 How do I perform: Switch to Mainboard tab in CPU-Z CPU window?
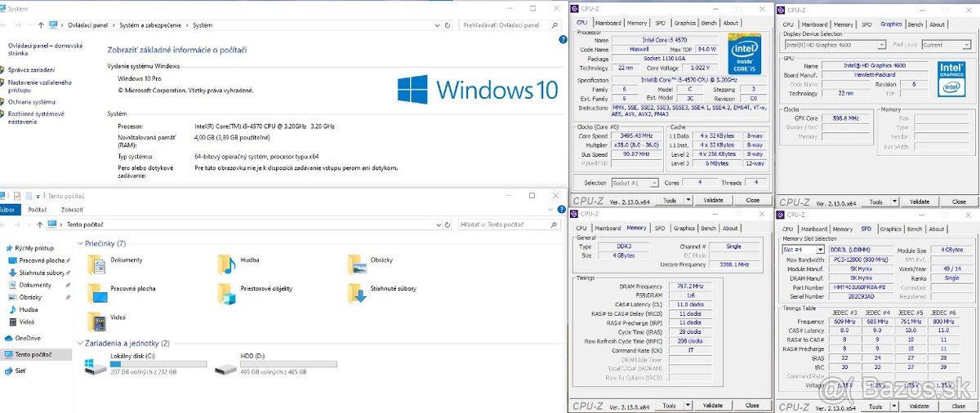(x=608, y=23)
